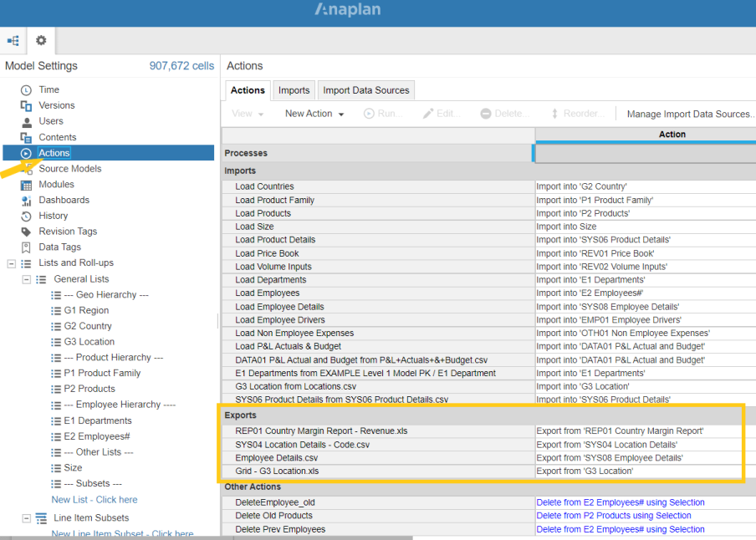Select REP01 Country Margin Report export row
The height and width of the screenshot is (540, 756).
pyautogui.click(x=379, y=431)
